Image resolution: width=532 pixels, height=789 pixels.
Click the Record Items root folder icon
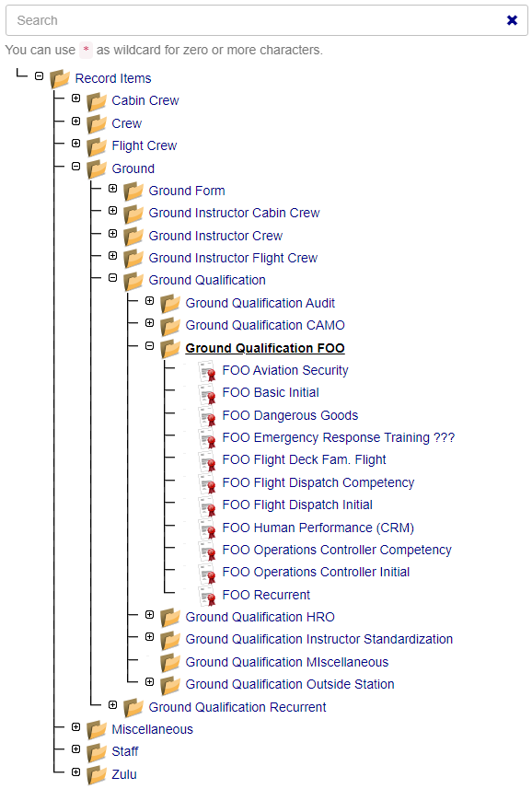pos(60,79)
